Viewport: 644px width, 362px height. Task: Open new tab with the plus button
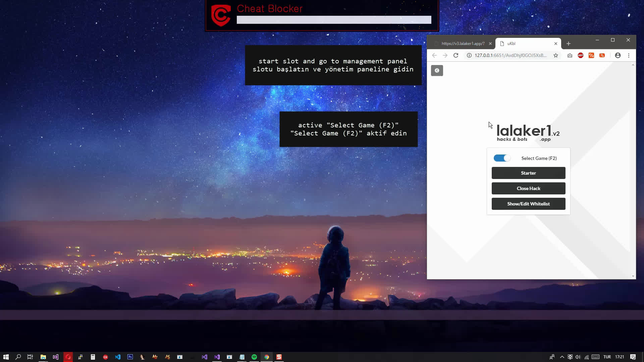569,43
